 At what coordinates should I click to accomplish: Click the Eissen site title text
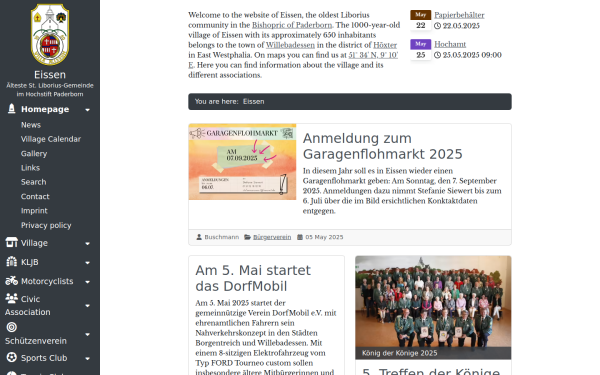(x=50, y=75)
